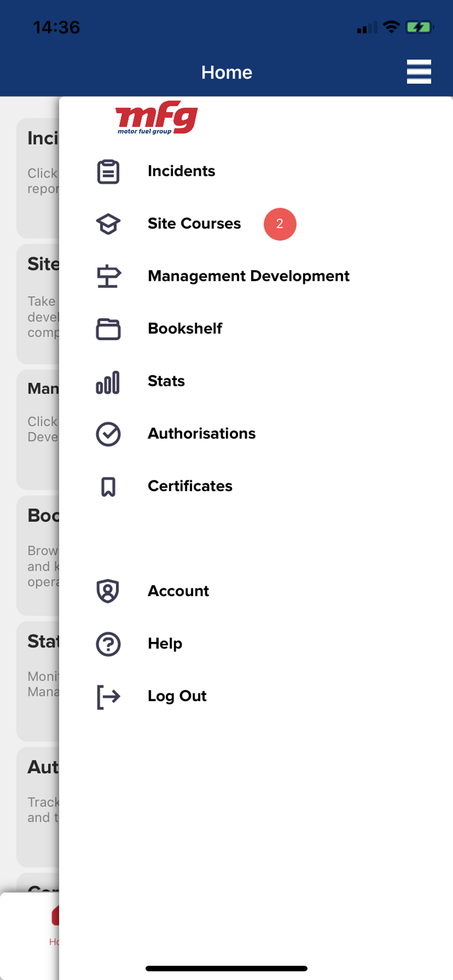This screenshot has height=980, width=453.
Task: Tap the Management Development signpost icon
Action: [x=108, y=276]
